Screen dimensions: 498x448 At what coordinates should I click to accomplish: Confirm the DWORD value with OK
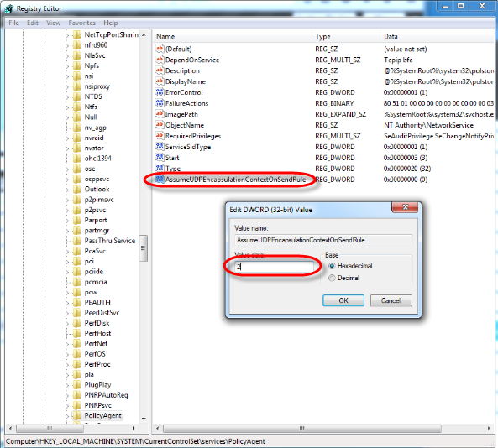pos(343,300)
